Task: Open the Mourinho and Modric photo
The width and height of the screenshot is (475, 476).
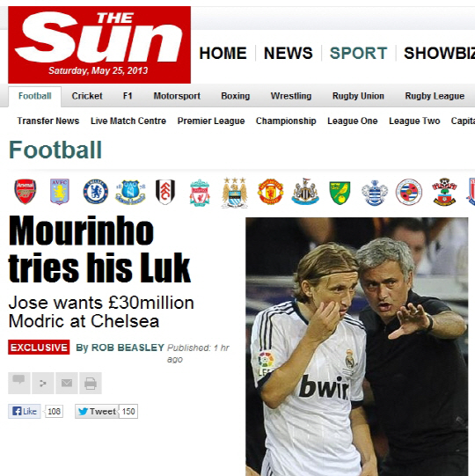Action: [x=357, y=347]
